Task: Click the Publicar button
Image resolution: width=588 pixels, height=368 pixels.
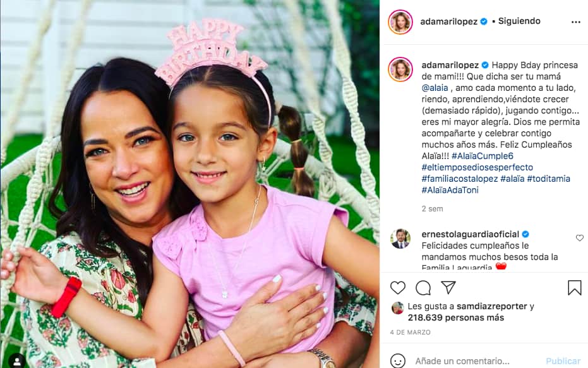Action: pos(563,361)
